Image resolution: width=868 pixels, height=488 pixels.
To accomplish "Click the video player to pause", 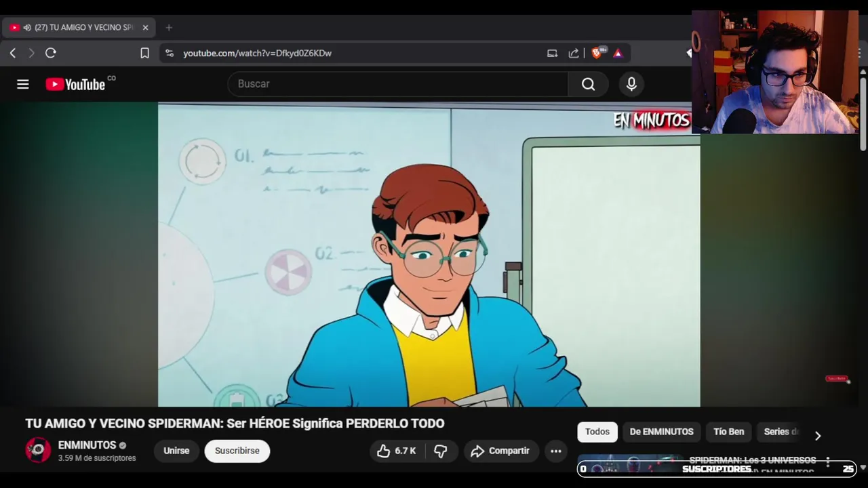I will point(429,254).
